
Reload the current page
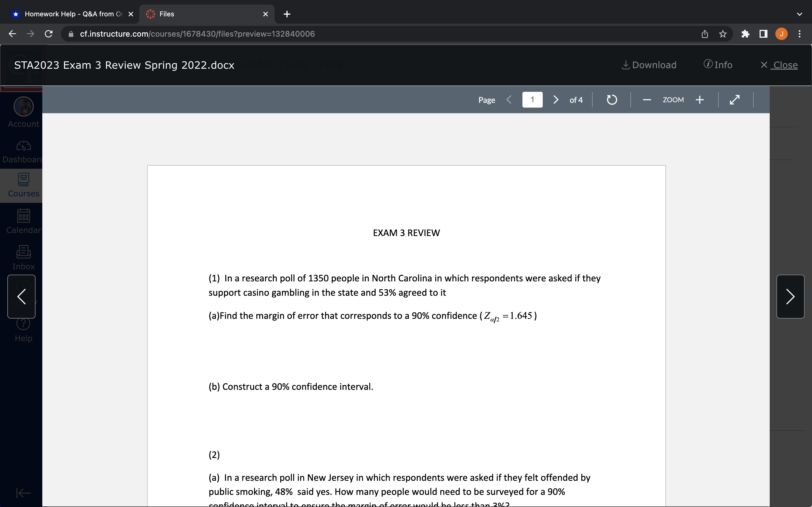48,34
